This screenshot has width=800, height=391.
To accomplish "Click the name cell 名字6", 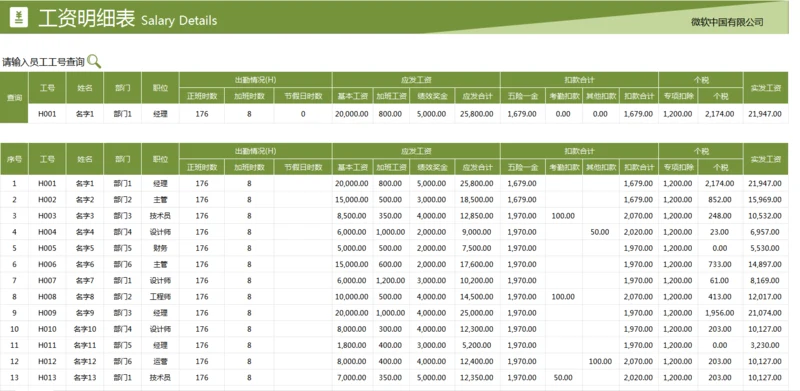I will [x=85, y=264].
